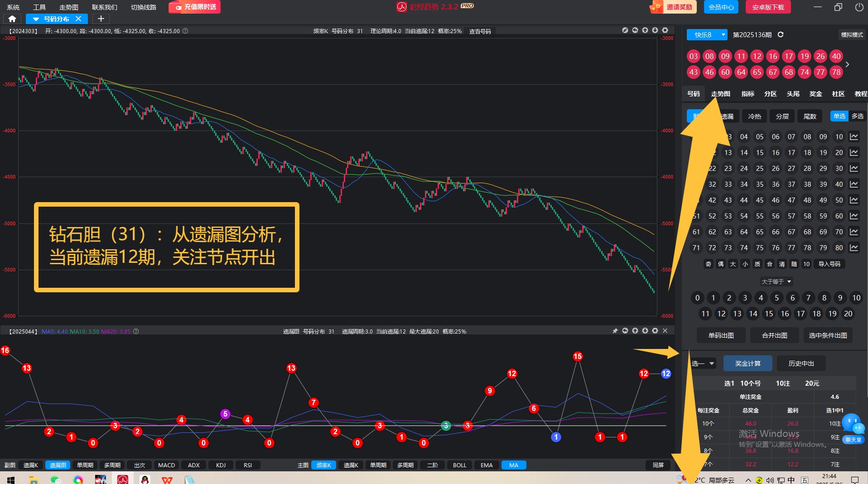Open trend chart icon for row 04-10
This screenshot has width=868, height=484.
[x=854, y=136]
